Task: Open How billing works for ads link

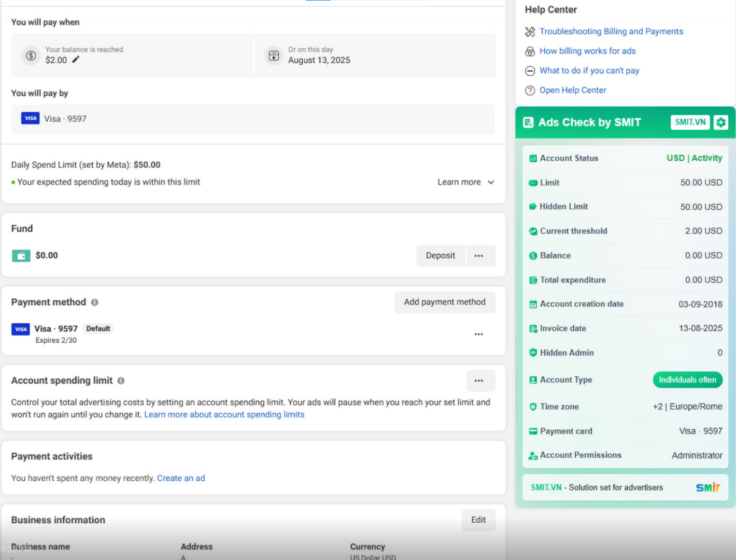Action: pos(587,51)
